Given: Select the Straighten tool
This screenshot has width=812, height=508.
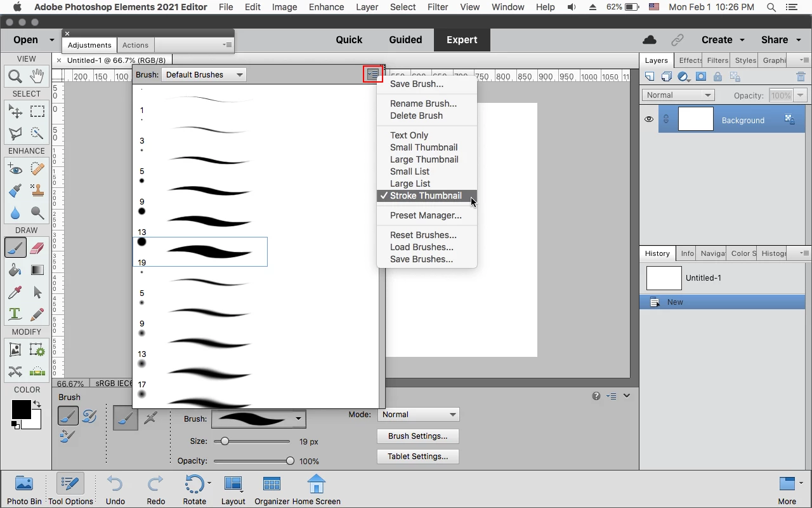Looking at the screenshot, I should point(37,371).
